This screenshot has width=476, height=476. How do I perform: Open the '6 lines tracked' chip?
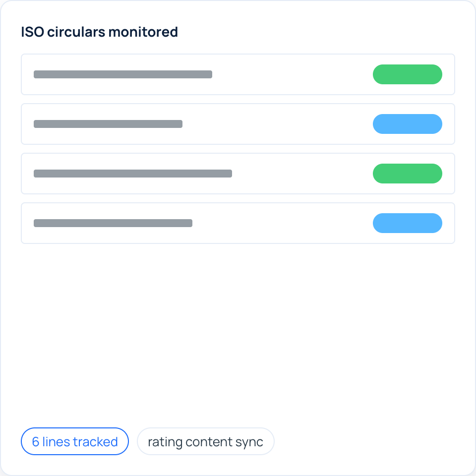pyautogui.click(x=75, y=441)
